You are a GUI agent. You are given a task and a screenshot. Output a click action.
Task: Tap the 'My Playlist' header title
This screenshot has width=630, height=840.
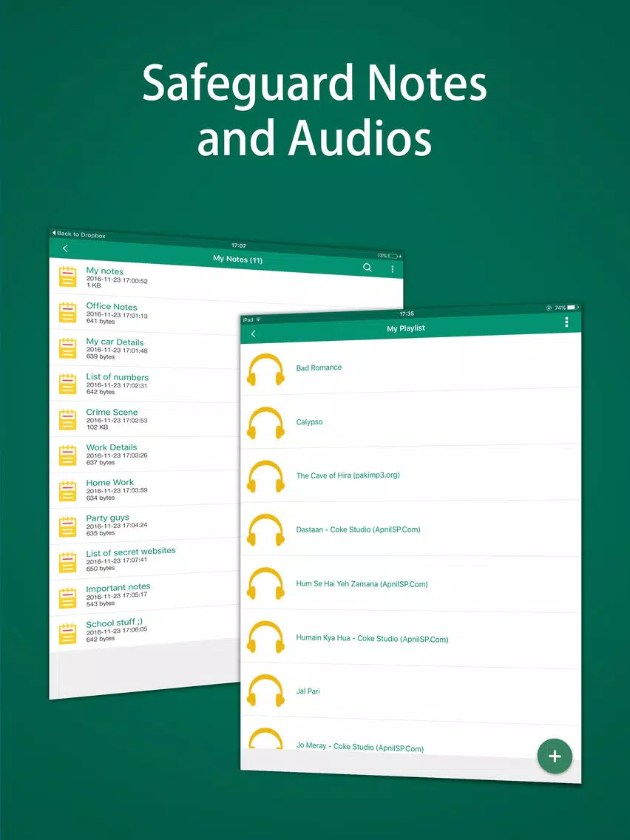[x=405, y=328]
